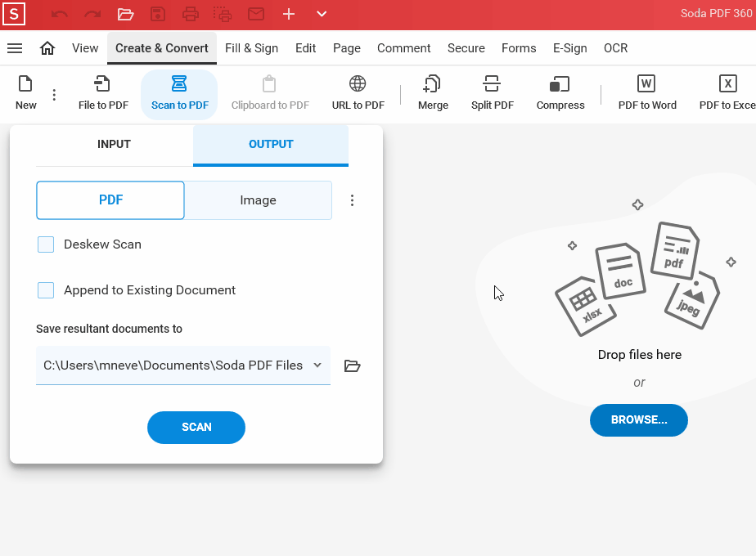Viewport: 756px width, 556px height.
Task: Go to the Home screen icon
Action: [x=47, y=48]
